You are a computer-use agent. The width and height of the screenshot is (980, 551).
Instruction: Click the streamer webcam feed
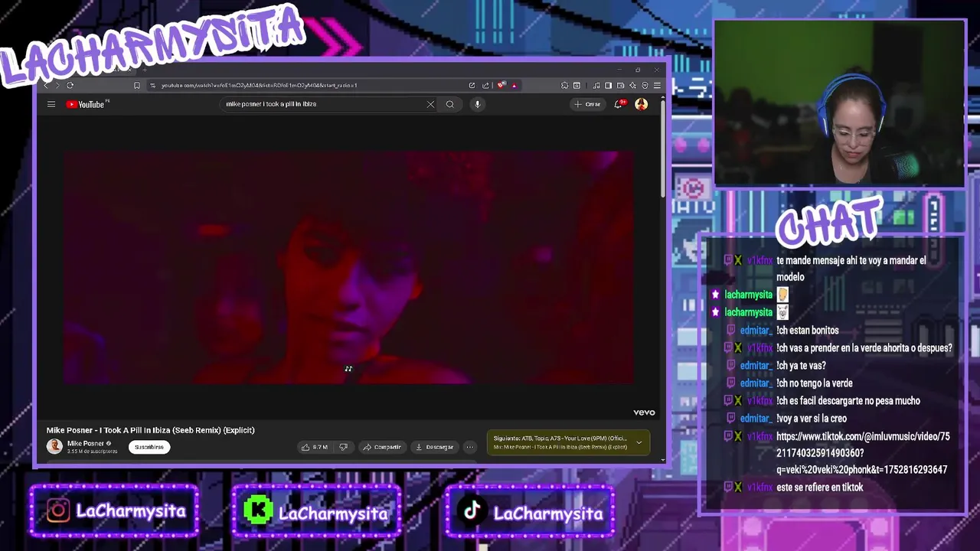point(839,103)
